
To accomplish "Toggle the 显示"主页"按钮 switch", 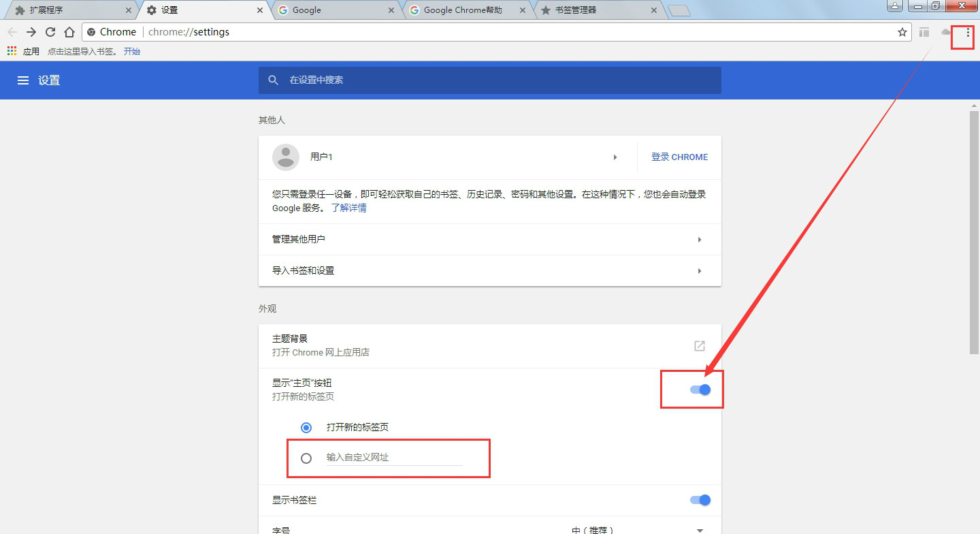I will 700,390.
